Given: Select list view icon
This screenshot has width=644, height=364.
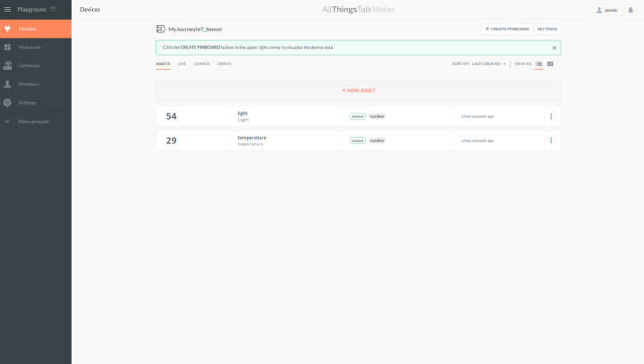Looking at the screenshot, I should 538,63.
